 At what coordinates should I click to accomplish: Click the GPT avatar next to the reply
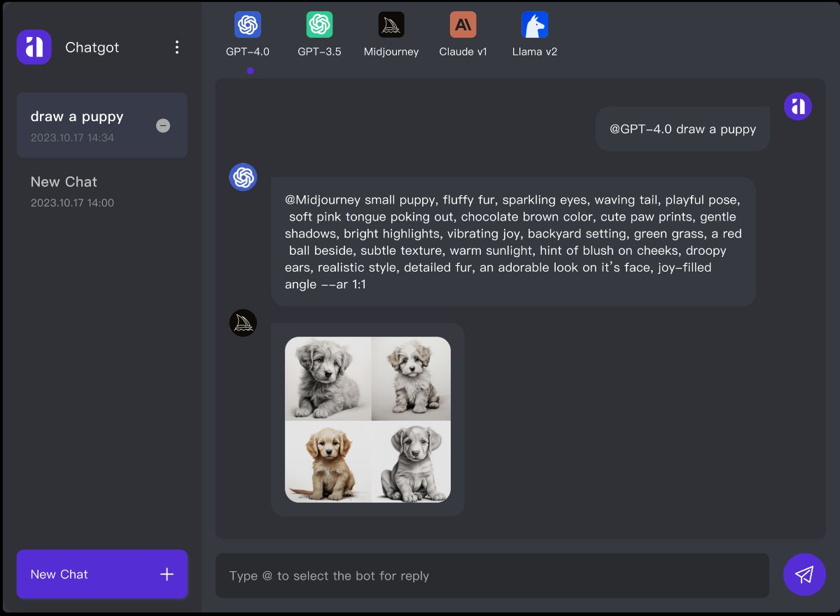point(243,176)
